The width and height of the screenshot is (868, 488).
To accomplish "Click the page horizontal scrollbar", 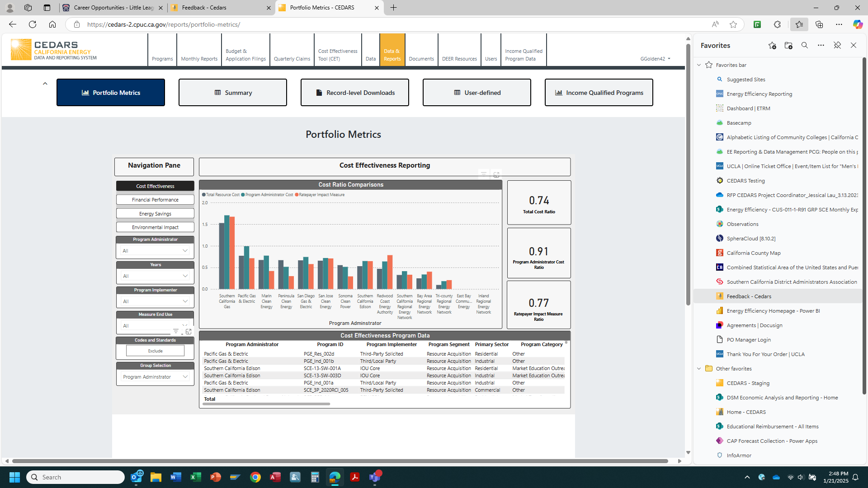I will point(340,461).
